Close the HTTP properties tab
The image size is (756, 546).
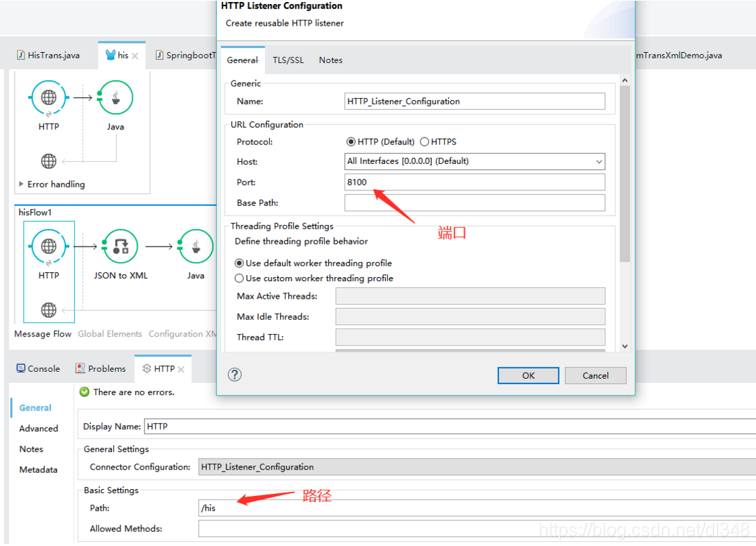click(181, 369)
